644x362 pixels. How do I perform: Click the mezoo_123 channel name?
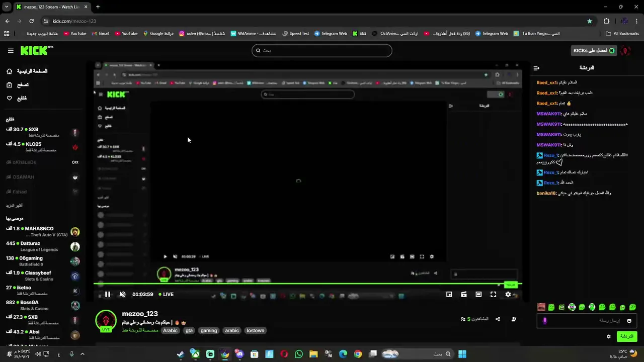point(140,314)
